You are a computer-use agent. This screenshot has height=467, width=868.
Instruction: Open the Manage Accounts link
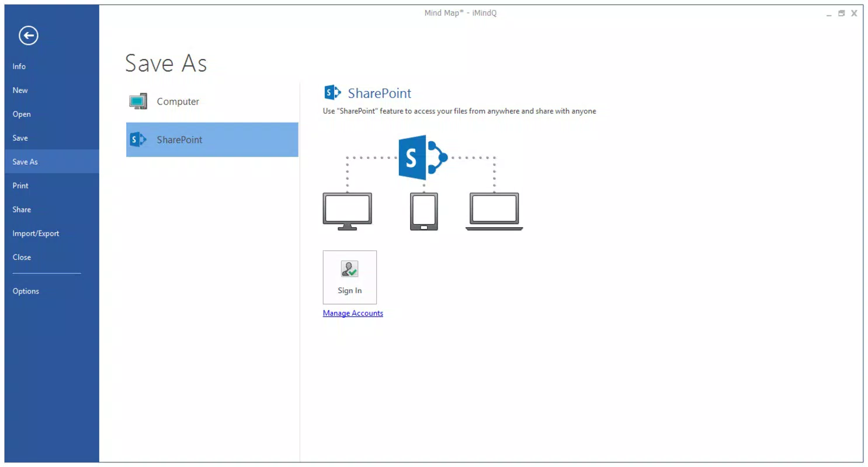coord(353,313)
